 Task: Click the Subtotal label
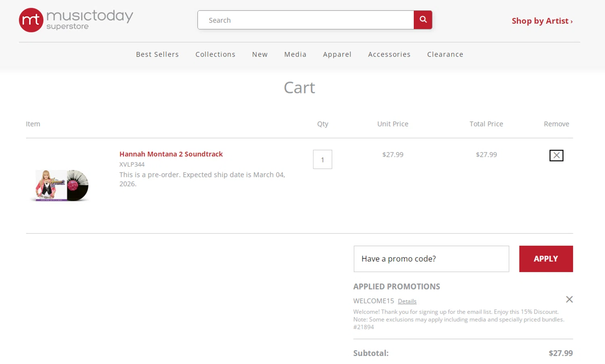(x=371, y=353)
